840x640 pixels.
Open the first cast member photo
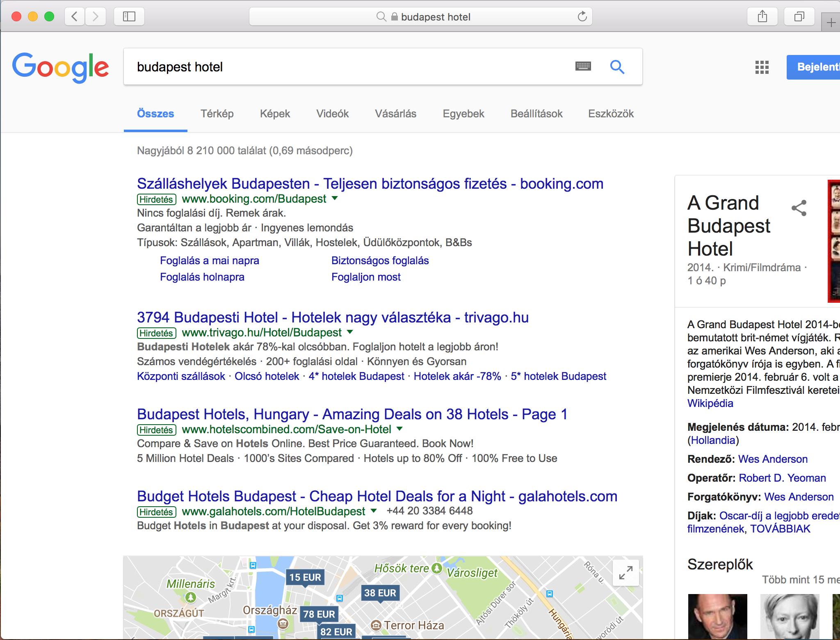(717, 617)
